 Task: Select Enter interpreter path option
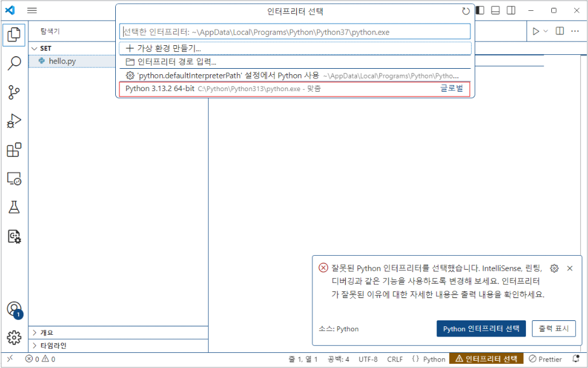point(295,62)
